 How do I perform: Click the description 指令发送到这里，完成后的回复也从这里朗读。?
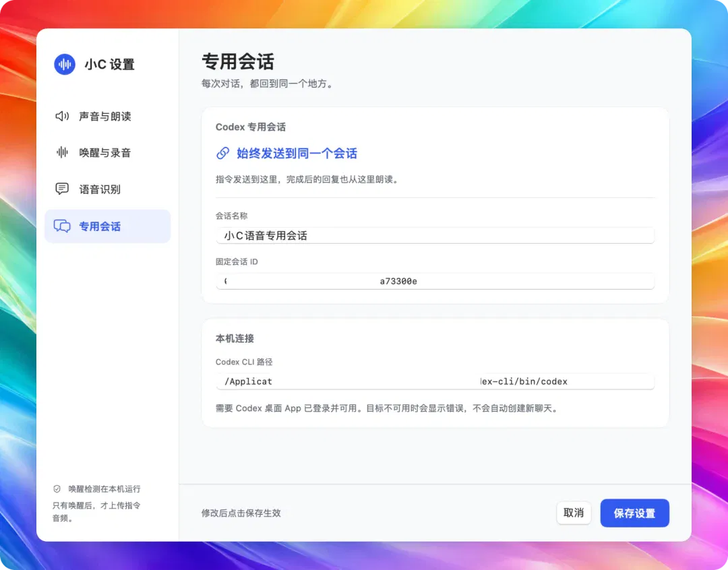coord(308,179)
